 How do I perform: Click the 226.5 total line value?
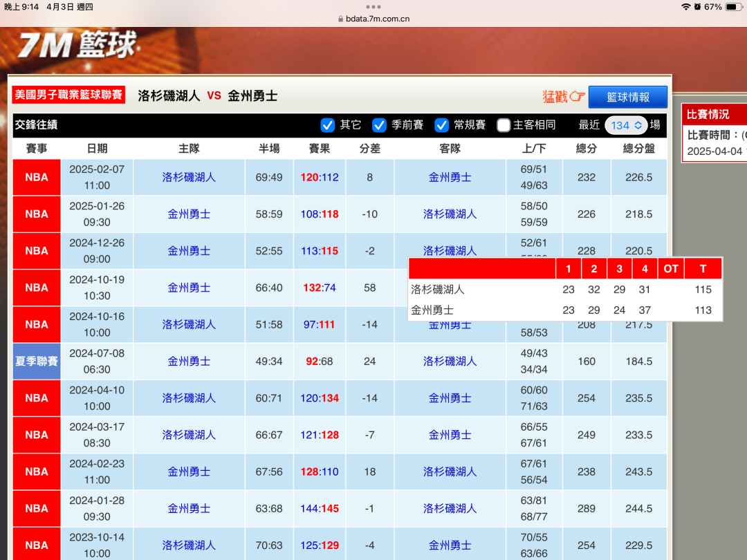pos(638,177)
